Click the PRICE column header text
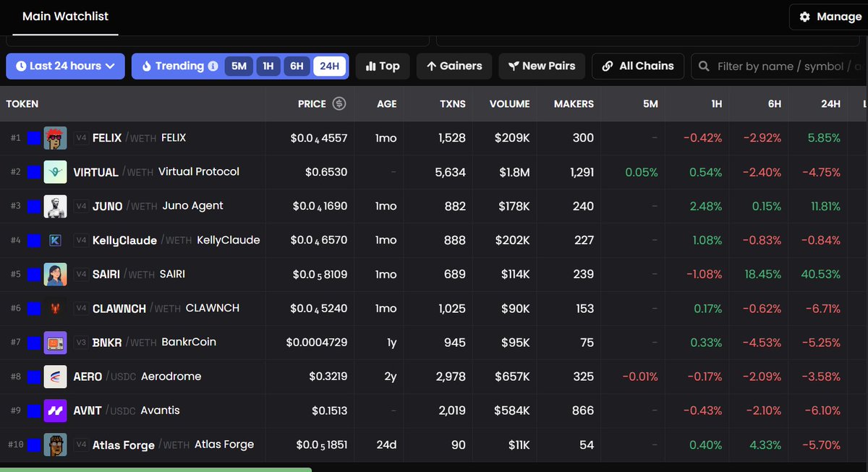Image resolution: width=868 pixels, height=472 pixels. [312, 104]
